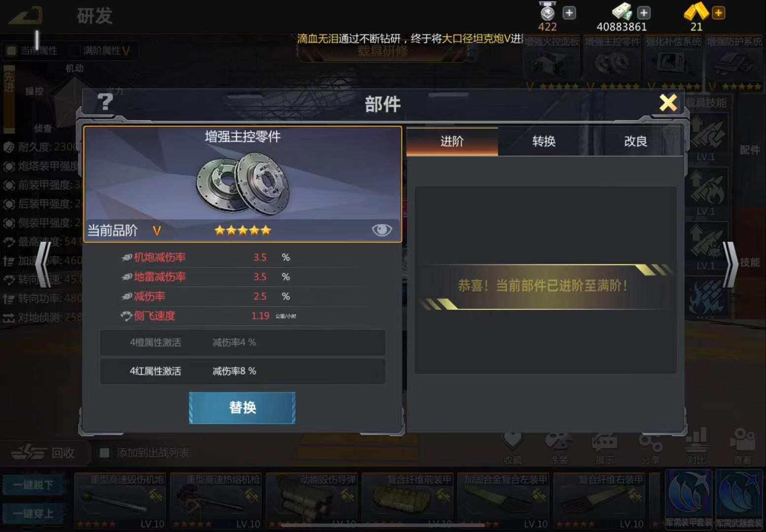The height and width of the screenshot is (532, 766).
Task: Click the back arrow icon next to 研发
Action: coord(27,16)
